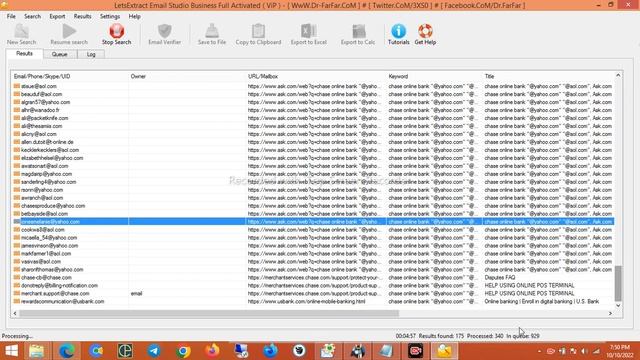Select the row beauduf@aol.com
The image size is (640, 360).
click(x=312, y=94)
